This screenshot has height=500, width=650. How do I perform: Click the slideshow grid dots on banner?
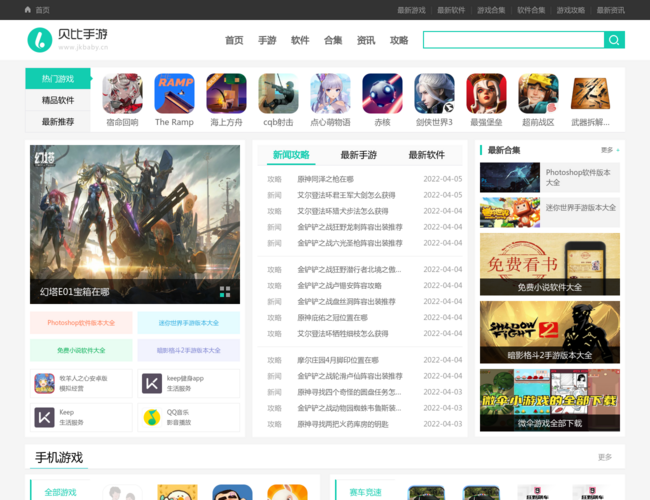pos(225,291)
